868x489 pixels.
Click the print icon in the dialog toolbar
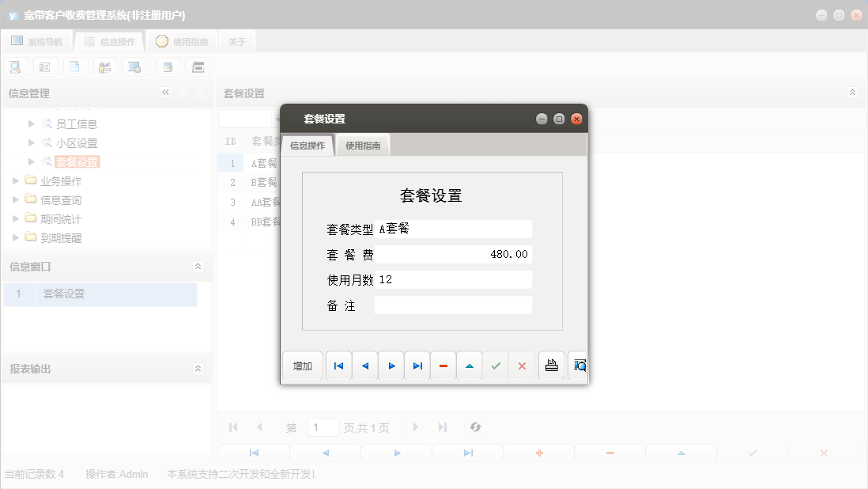pyautogui.click(x=551, y=365)
